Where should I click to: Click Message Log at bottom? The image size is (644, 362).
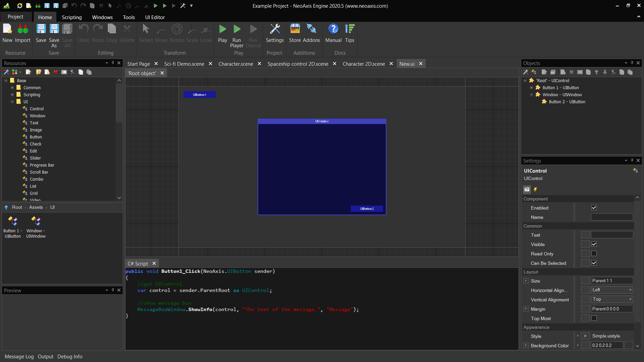click(19, 357)
